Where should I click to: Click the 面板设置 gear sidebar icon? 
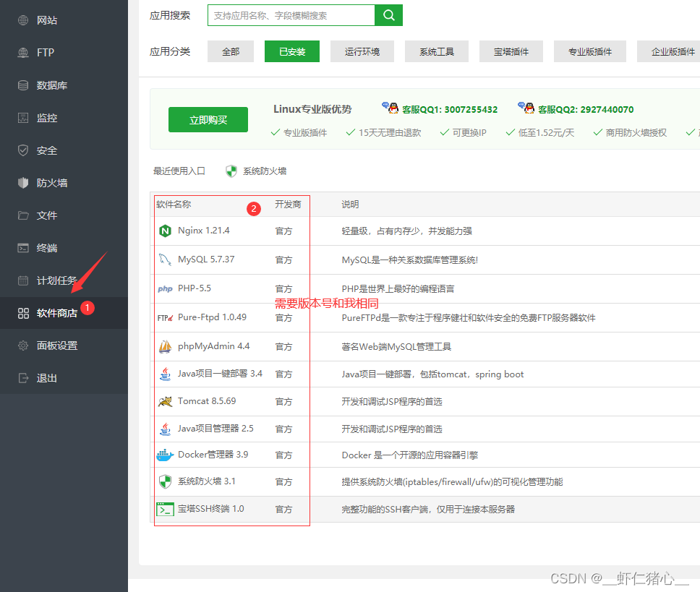pyautogui.click(x=23, y=346)
